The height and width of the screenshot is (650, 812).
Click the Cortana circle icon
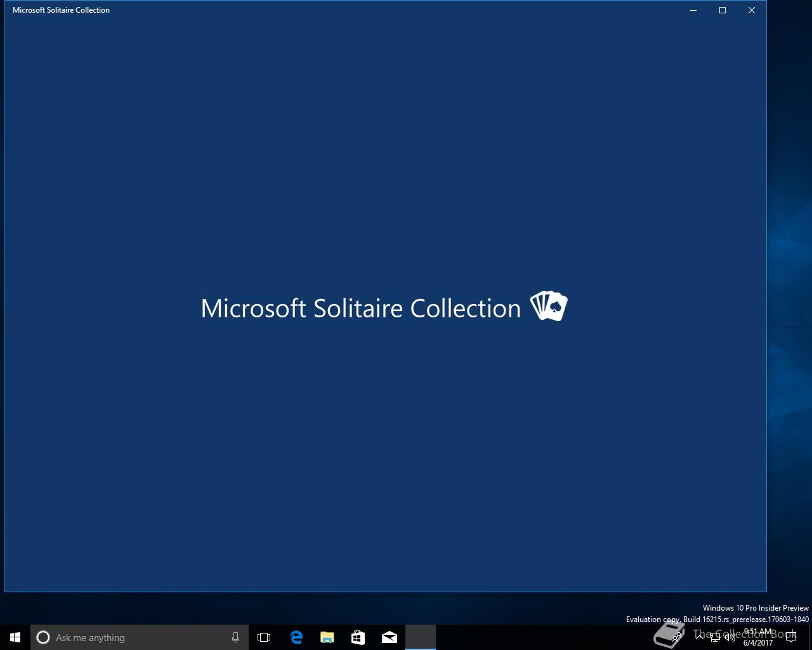coord(43,637)
